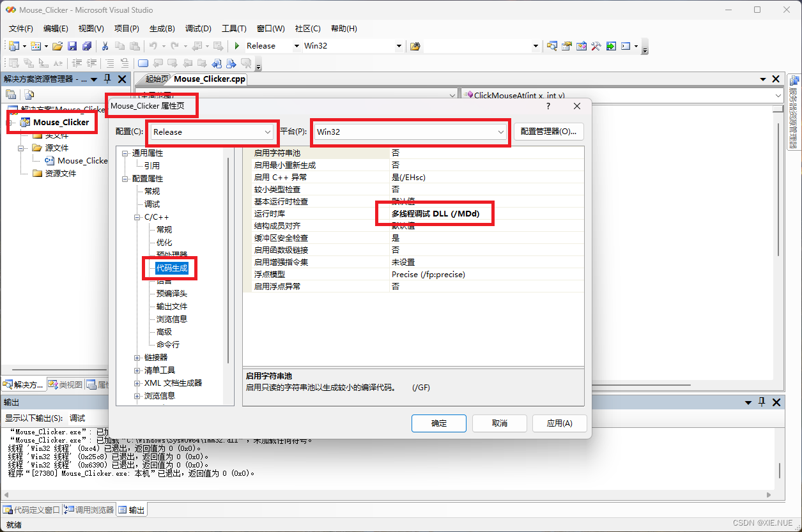The width and height of the screenshot is (802, 532).
Task: Open the 文件(F) menu
Action: coord(21,29)
